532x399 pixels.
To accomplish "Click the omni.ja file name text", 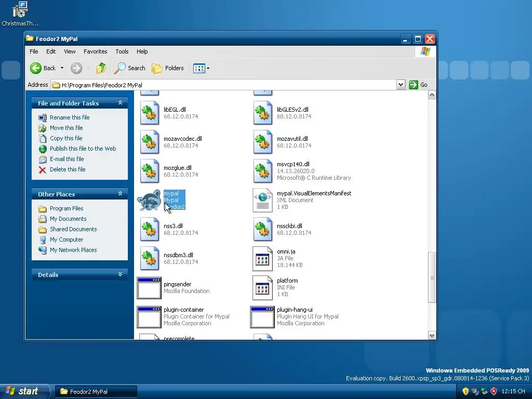I will 286,251.
